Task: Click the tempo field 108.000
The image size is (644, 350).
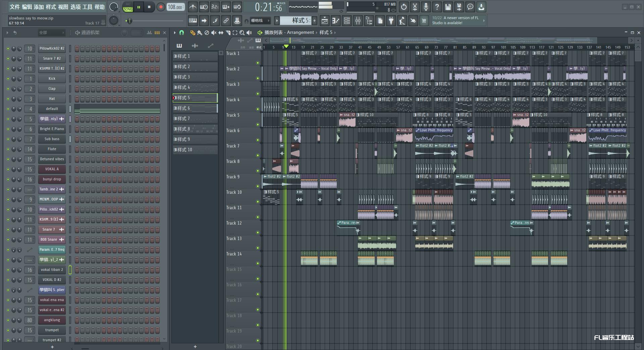Action: (x=176, y=7)
